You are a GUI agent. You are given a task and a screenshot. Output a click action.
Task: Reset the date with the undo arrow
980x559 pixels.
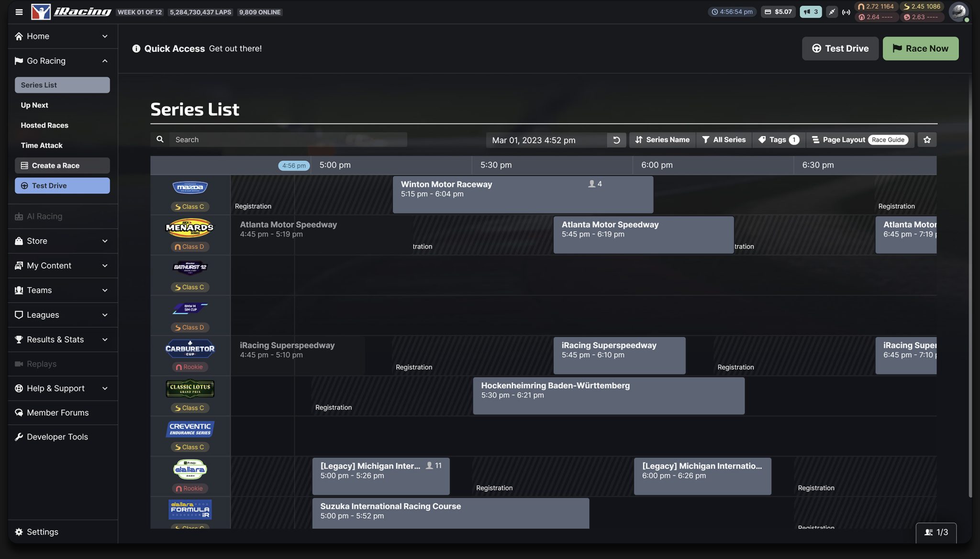(x=616, y=140)
